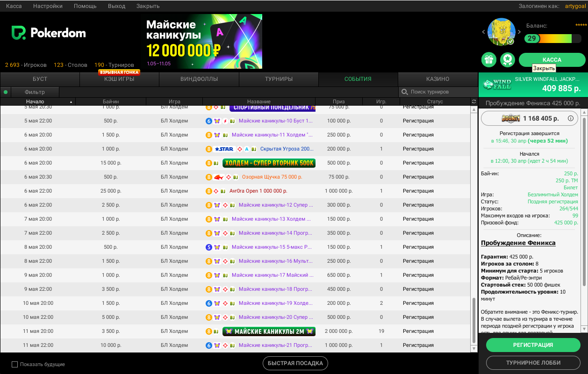The height and width of the screenshot is (374, 588).
Task: Click the lifebuoy re-entry icon in Avr0ra Open row
Action: point(216,191)
